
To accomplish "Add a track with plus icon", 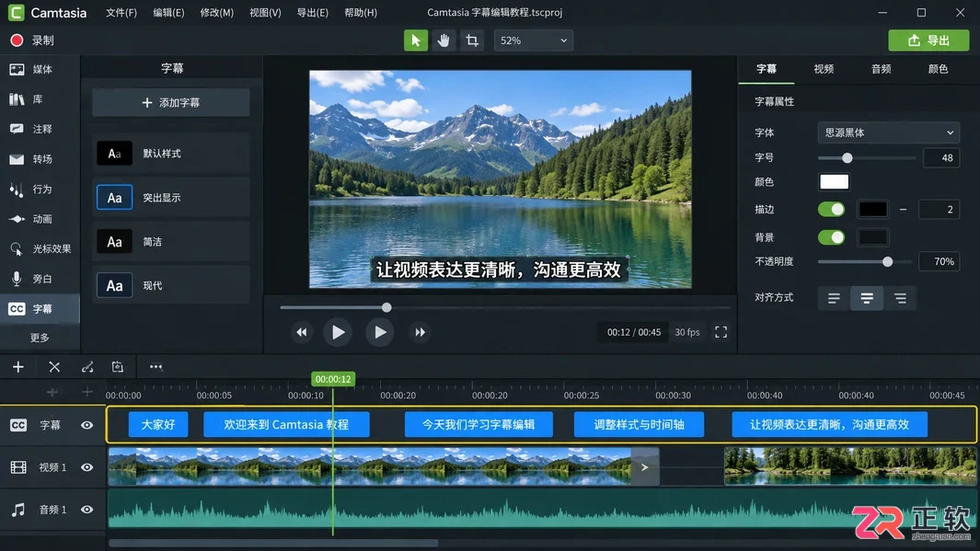I will point(18,367).
